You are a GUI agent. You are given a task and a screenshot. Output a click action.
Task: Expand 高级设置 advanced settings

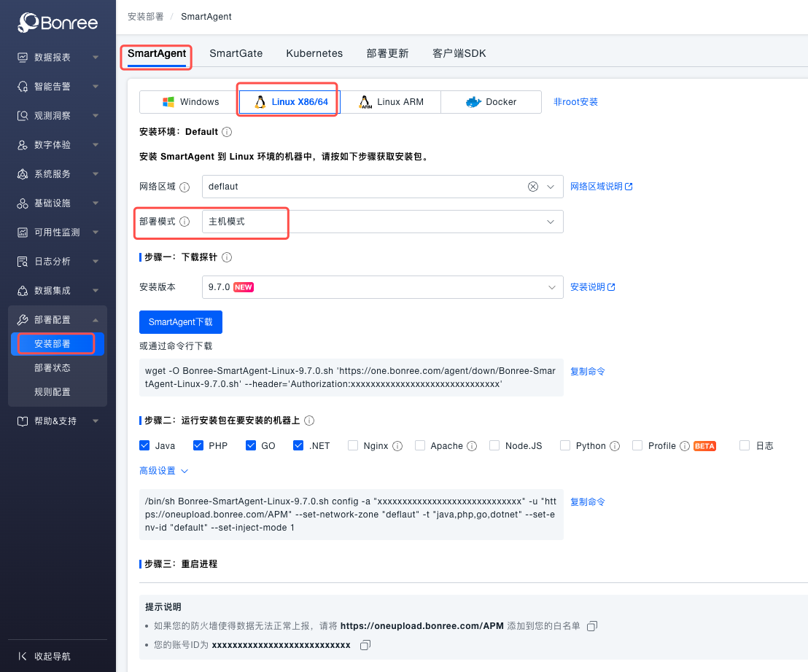point(163,471)
